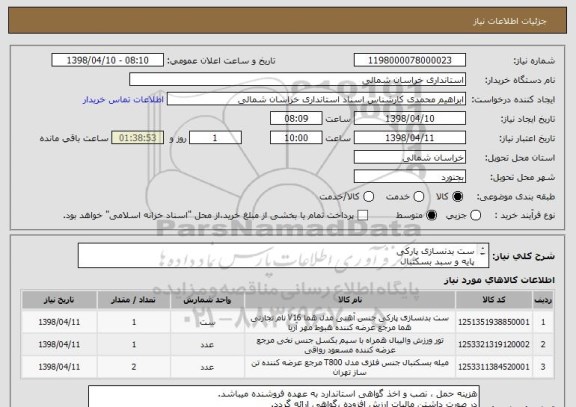The width and height of the screenshot is (576, 407).
Task: Select the کالا/خدمت radio button
Action: [x=368, y=197]
